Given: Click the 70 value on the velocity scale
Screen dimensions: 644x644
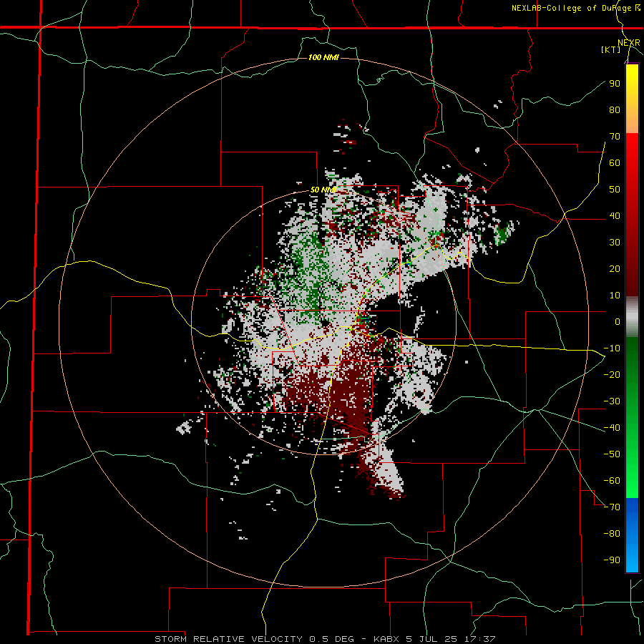Looking at the screenshot, I should tap(615, 137).
